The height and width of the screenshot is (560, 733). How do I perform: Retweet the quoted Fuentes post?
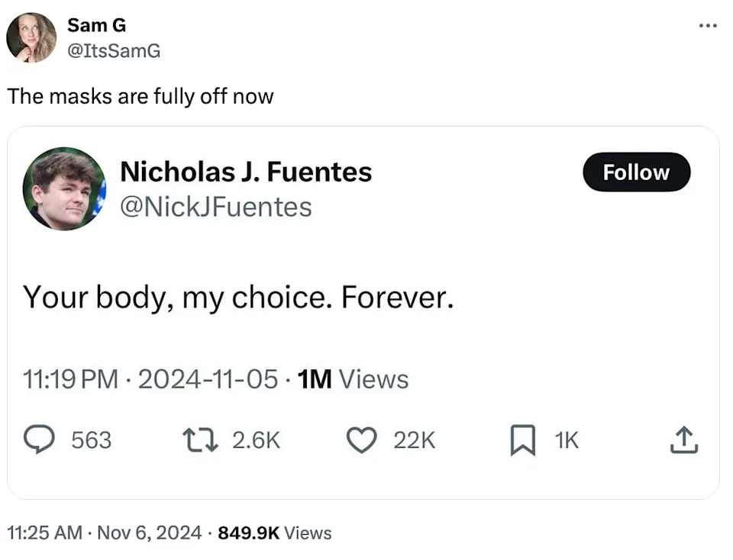click(200, 440)
